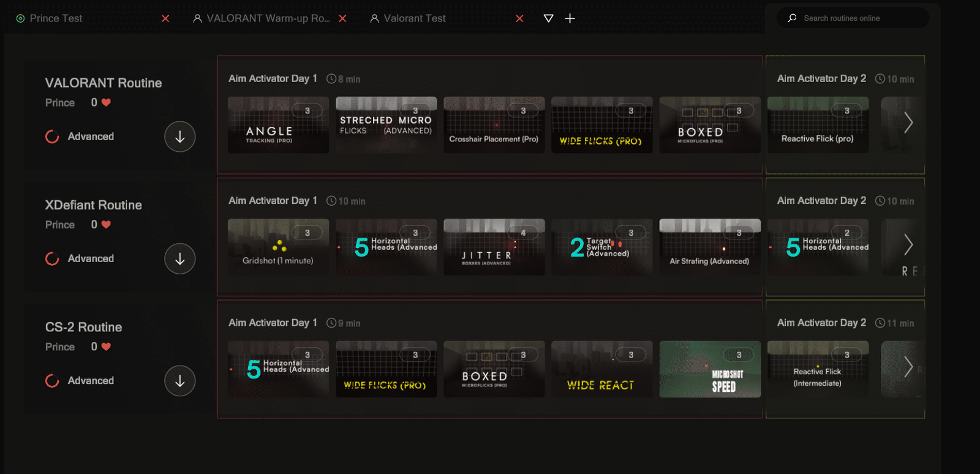
Task: Open the Jitter Boxxes (Advanced) task
Action: click(494, 247)
